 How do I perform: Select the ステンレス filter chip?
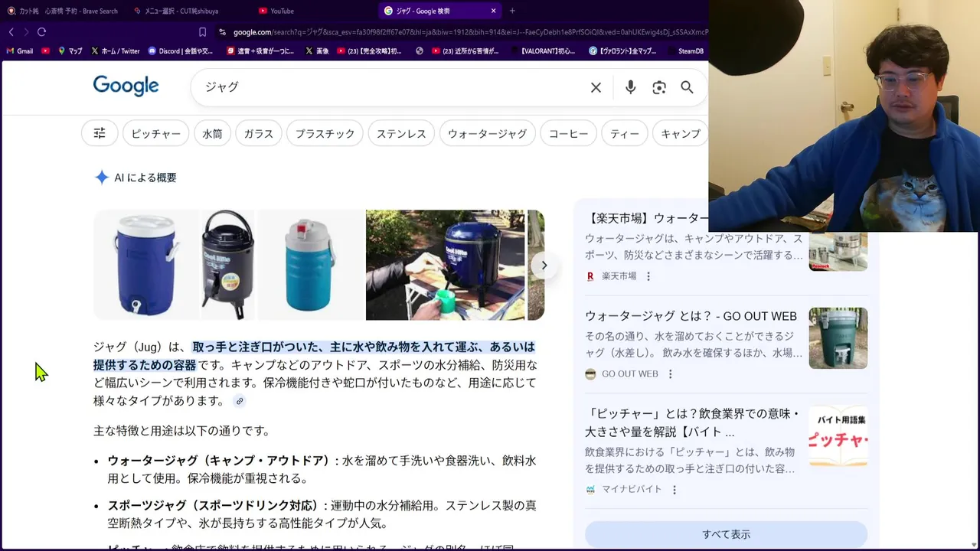click(400, 133)
